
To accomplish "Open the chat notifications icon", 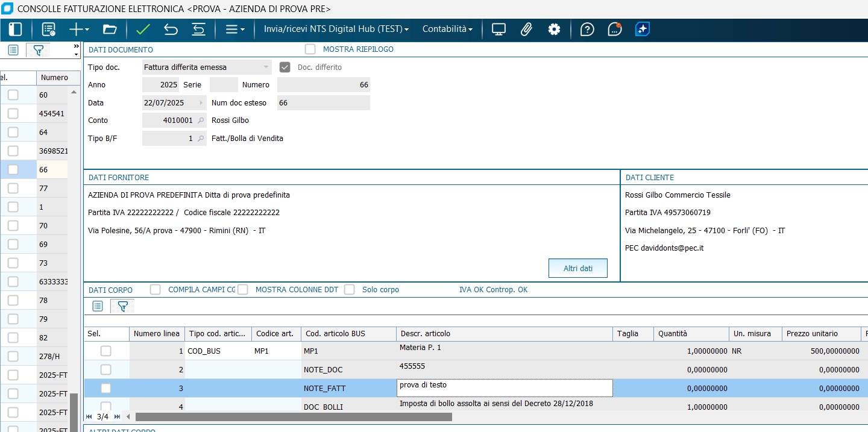I will click(x=614, y=30).
